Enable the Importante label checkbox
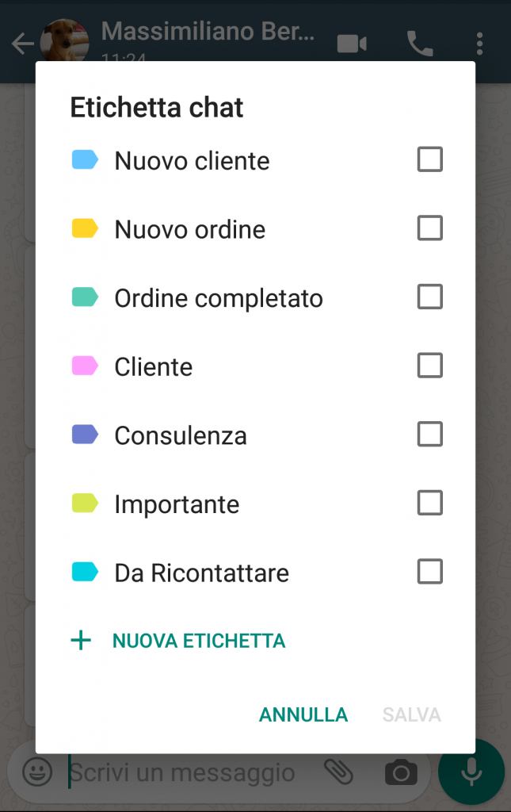Image resolution: width=511 pixels, height=812 pixels. pyautogui.click(x=429, y=504)
